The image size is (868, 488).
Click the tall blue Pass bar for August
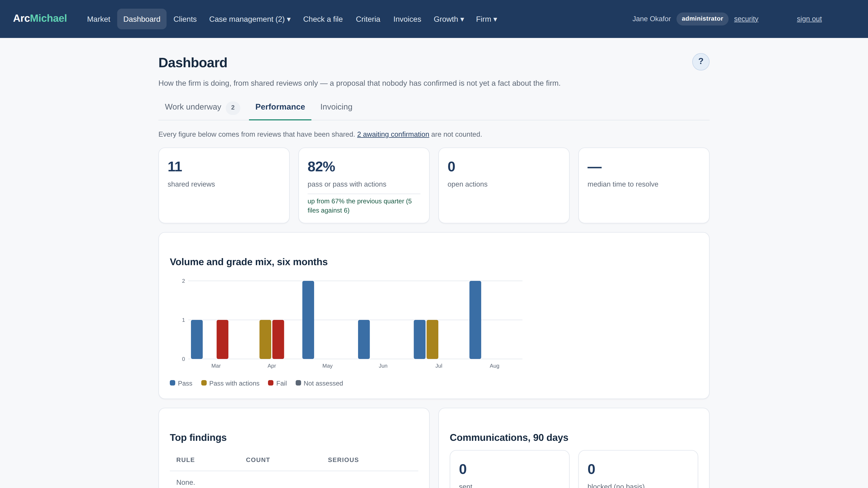(x=475, y=320)
